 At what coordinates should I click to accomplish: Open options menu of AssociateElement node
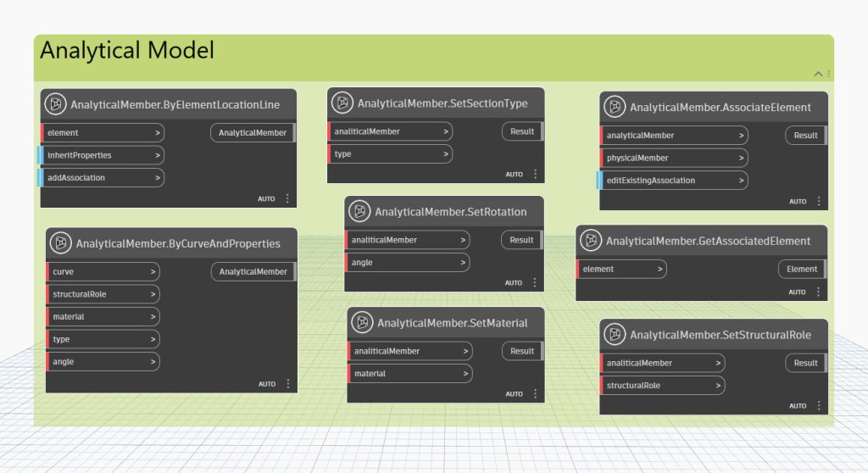[x=819, y=201]
